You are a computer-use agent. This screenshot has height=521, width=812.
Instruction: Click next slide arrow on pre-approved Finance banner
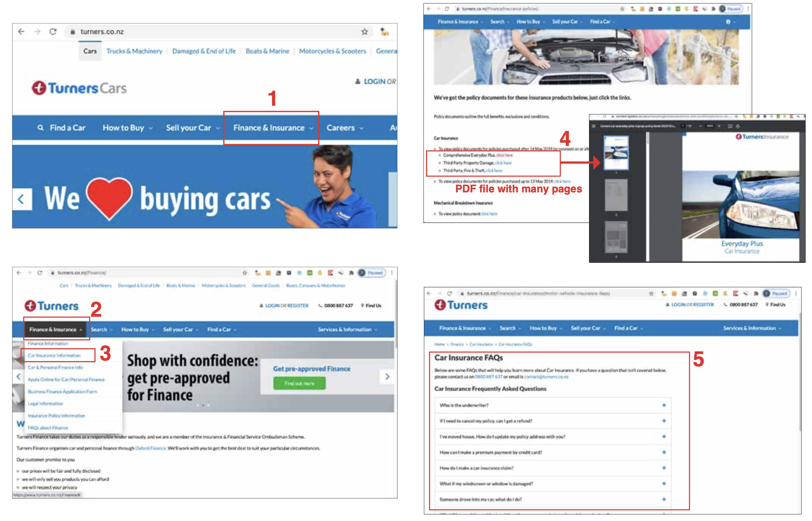tap(387, 376)
